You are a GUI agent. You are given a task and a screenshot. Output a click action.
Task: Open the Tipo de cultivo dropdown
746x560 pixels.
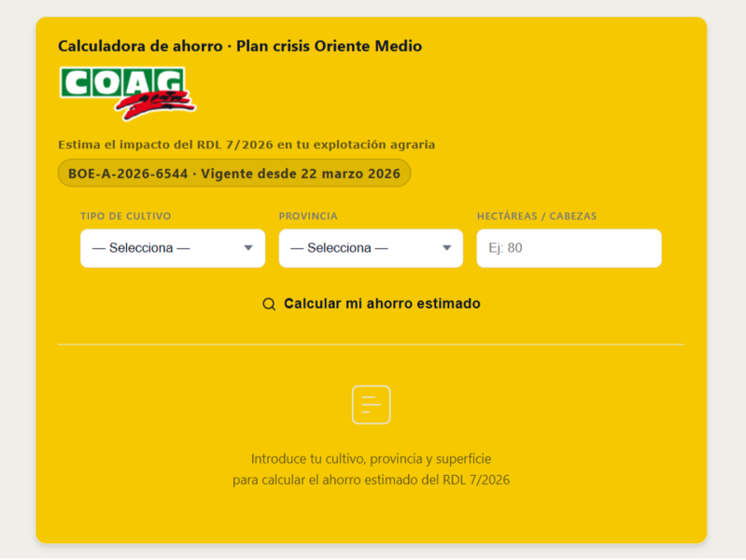coord(173,248)
